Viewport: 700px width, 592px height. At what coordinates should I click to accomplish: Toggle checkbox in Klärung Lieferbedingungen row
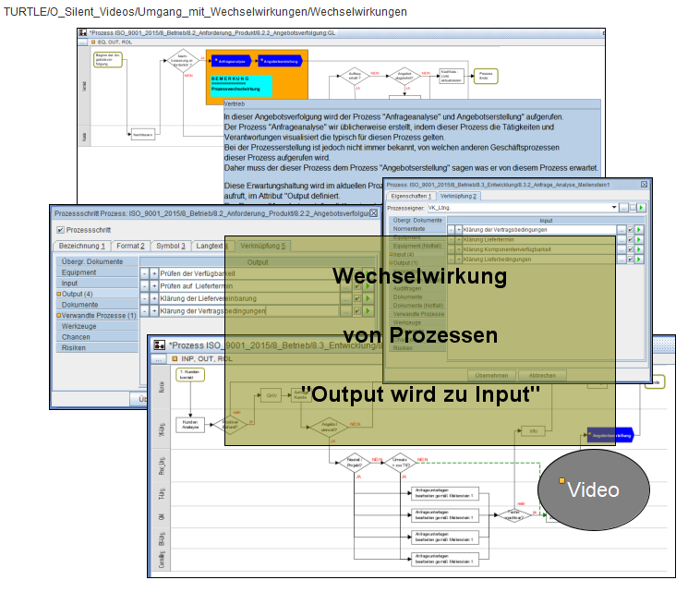click(x=631, y=259)
